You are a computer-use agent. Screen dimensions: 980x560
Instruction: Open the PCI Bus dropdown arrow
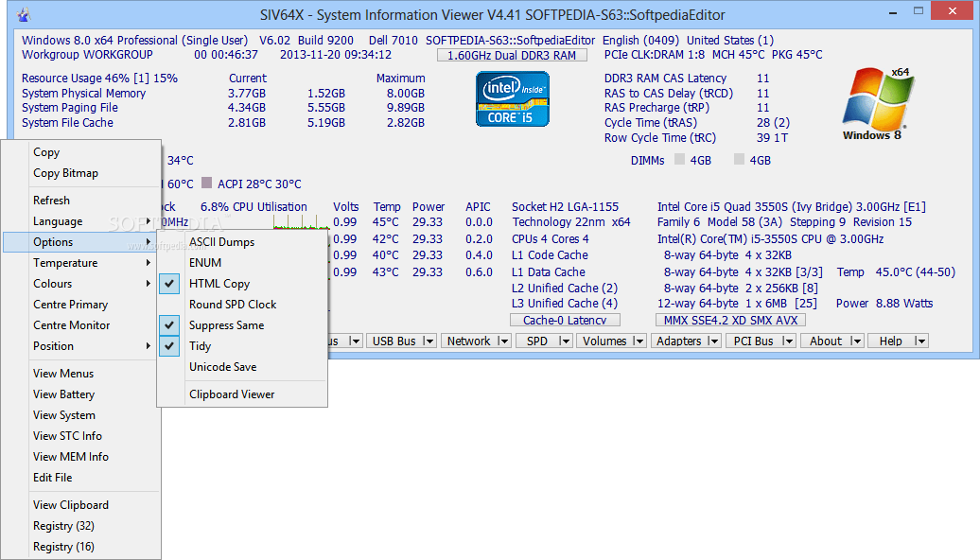tap(787, 341)
